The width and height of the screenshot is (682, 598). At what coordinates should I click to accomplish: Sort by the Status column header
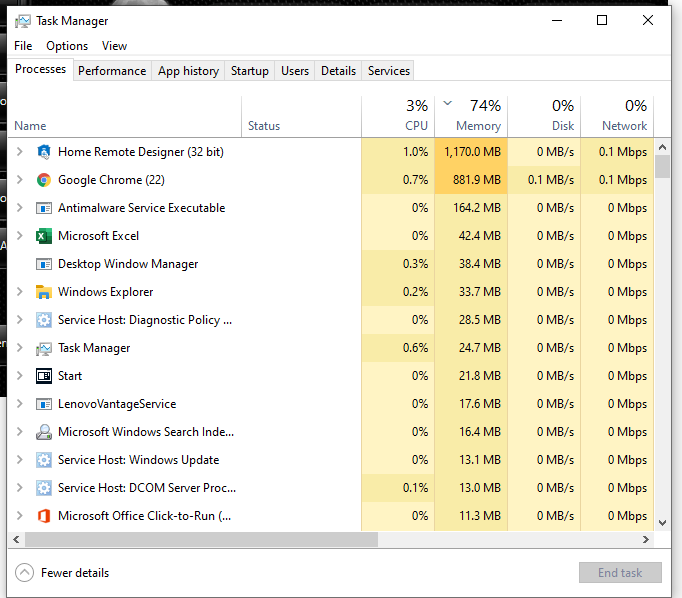[x=301, y=116]
